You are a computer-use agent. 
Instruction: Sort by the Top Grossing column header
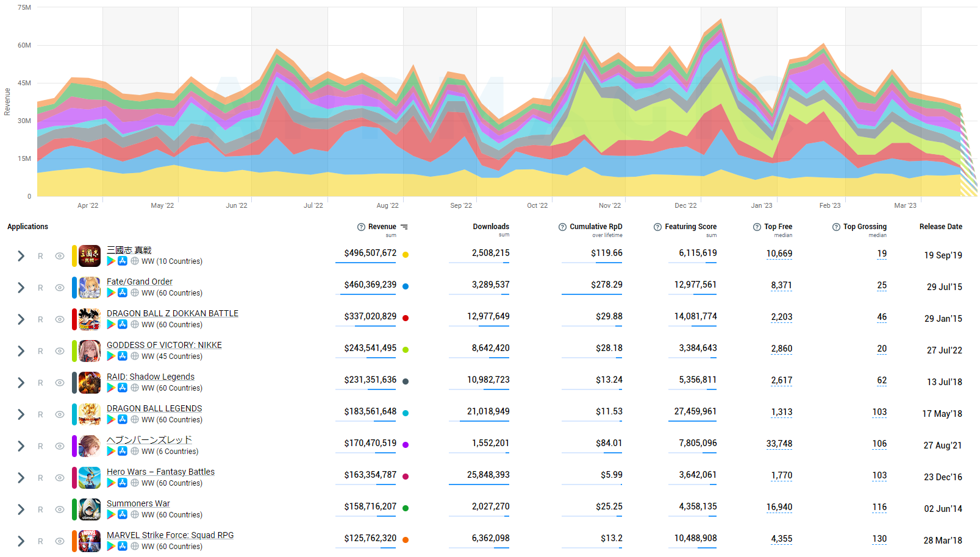pos(865,227)
